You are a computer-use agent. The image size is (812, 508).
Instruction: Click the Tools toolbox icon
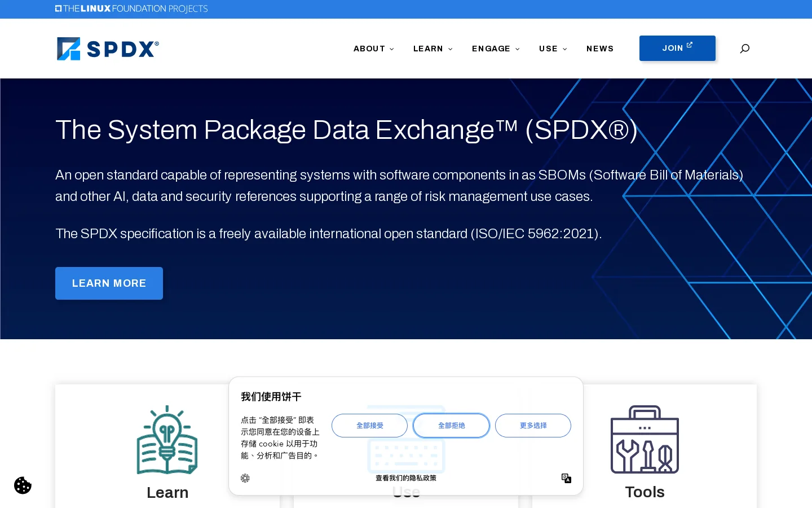click(x=645, y=439)
